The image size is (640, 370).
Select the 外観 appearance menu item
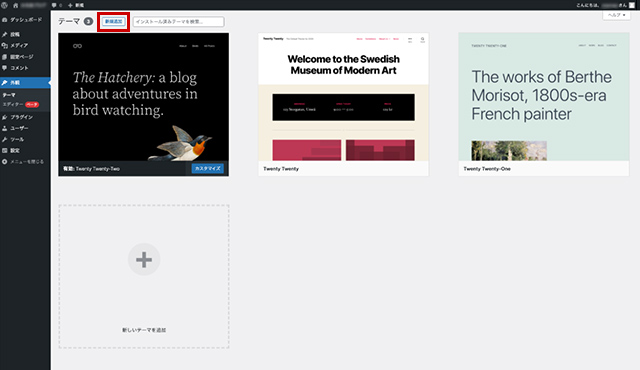(25, 82)
